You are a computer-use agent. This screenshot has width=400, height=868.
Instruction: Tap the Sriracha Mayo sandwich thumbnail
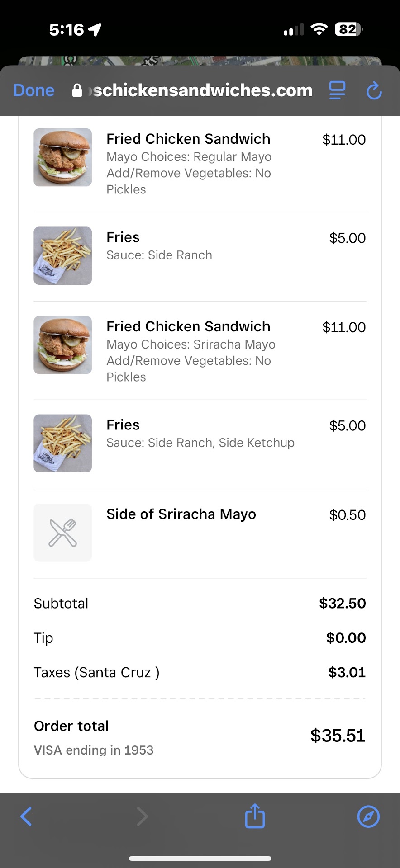[x=63, y=345]
